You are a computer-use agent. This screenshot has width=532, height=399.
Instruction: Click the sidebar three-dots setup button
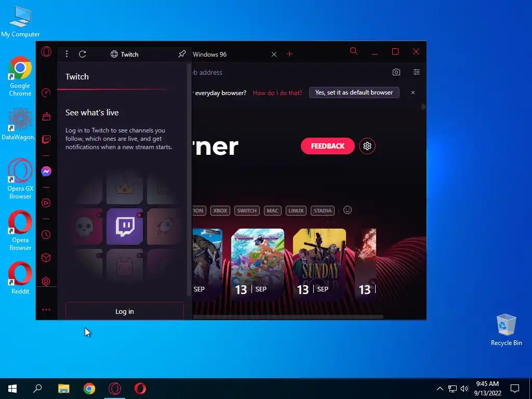(46, 310)
